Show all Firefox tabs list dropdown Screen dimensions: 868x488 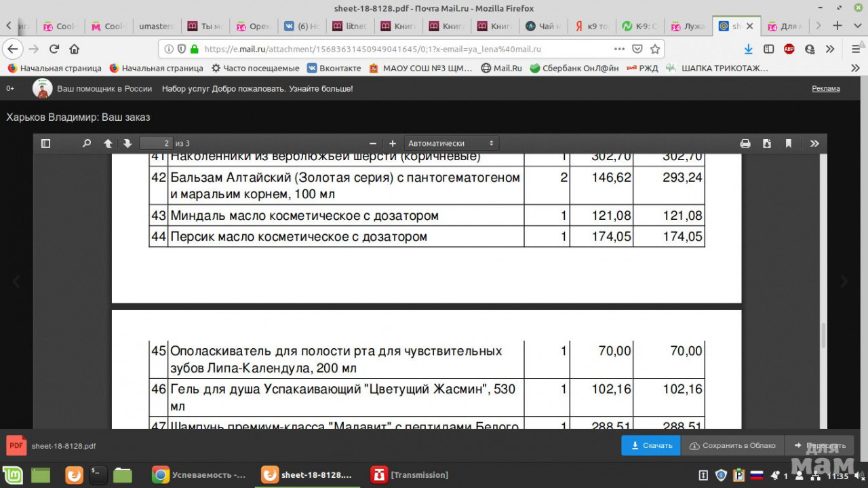(856, 26)
